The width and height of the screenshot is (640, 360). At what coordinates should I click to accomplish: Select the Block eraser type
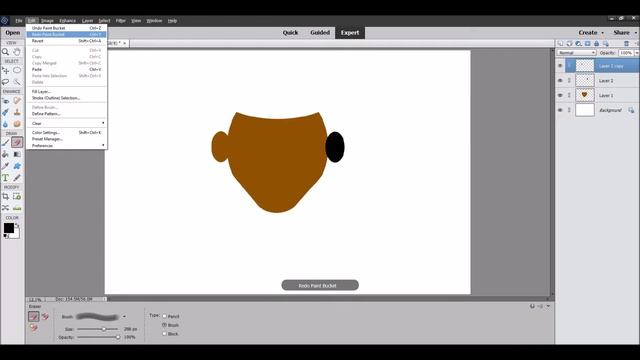point(164,333)
